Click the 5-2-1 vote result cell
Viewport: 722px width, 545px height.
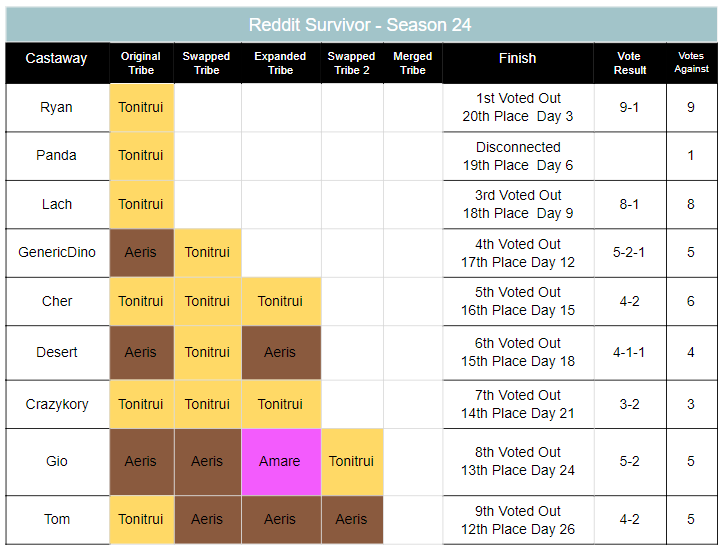tap(629, 252)
